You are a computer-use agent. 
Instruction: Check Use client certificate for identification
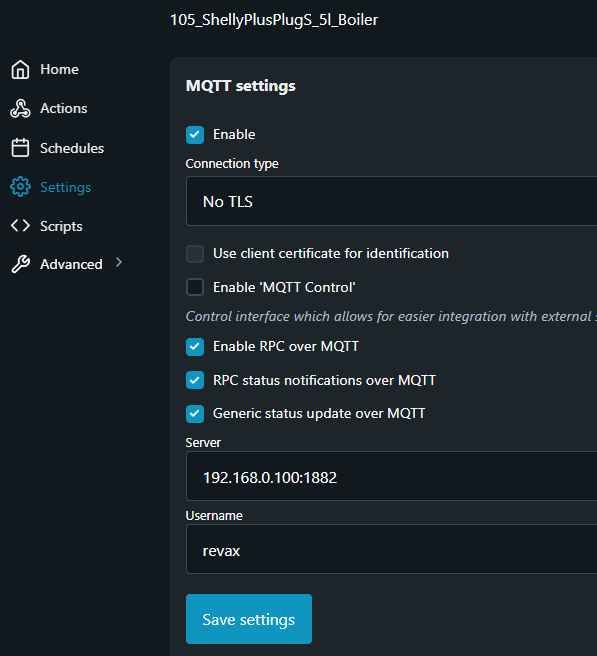point(195,254)
